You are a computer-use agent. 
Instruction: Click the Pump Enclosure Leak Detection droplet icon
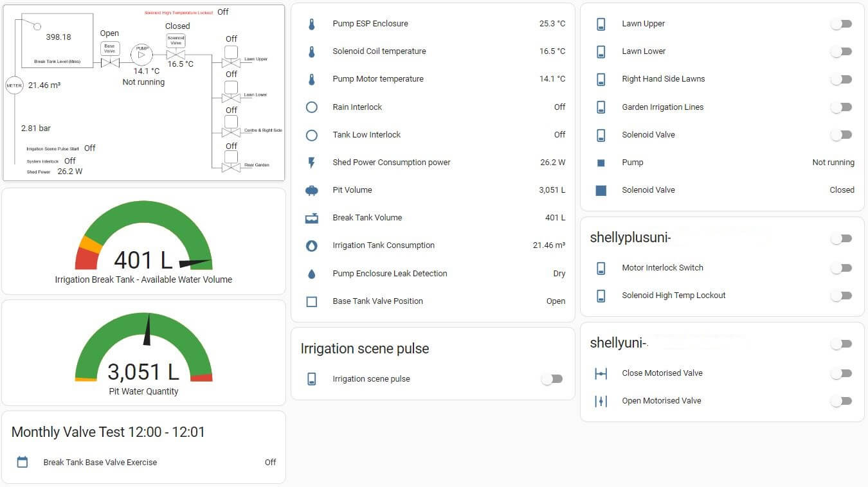tap(312, 274)
